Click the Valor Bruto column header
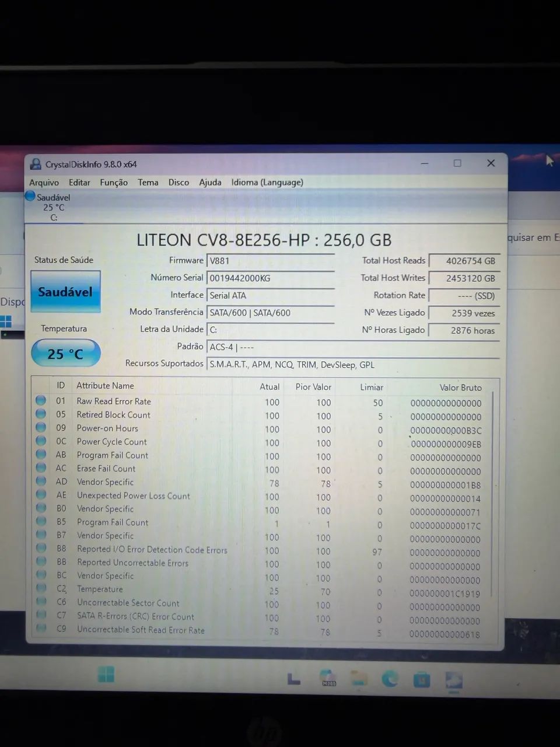This screenshot has height=747, width=560. 460,388
